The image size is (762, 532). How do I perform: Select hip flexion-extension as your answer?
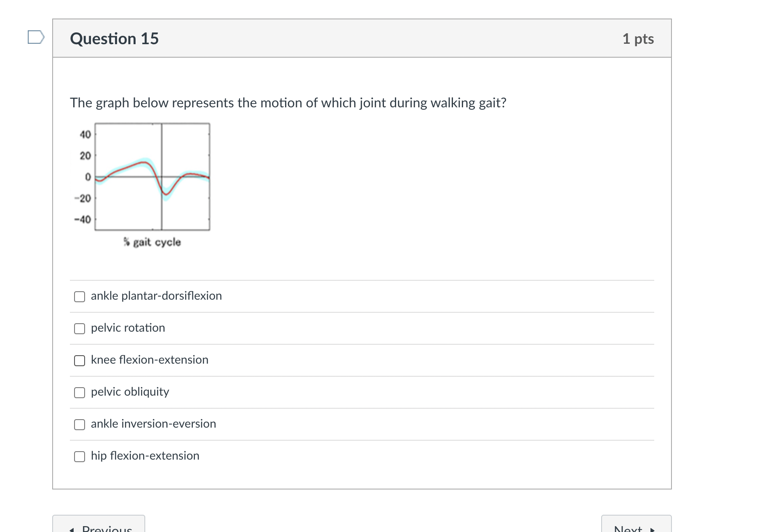pyautogui.click(x=79, y=456)
